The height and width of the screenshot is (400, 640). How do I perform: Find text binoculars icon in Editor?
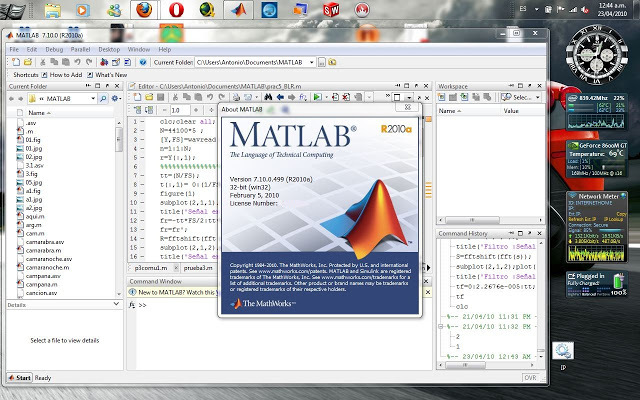268,97
